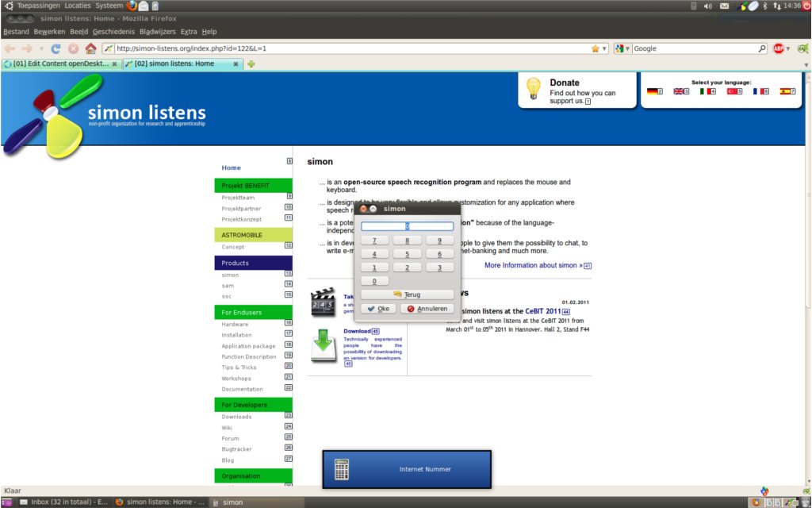Open the Toepassingen panel menu
This screenshot has width=812, height=508.
[38, 6]
